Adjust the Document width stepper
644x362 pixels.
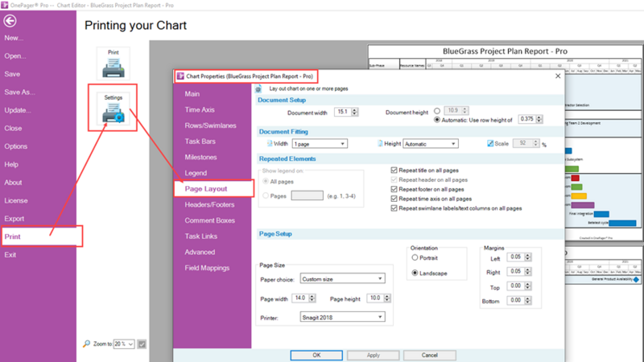pyautogui.click(x=354, y=112)
